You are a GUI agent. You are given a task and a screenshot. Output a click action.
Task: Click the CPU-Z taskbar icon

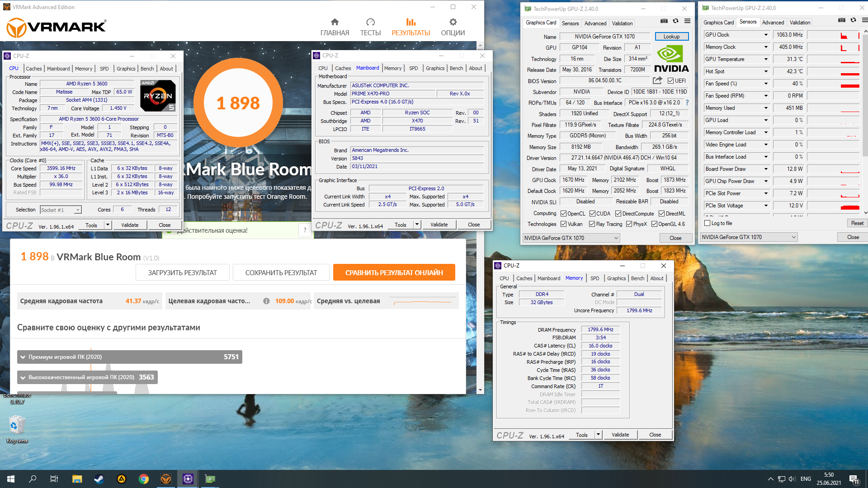pos(188,479)
